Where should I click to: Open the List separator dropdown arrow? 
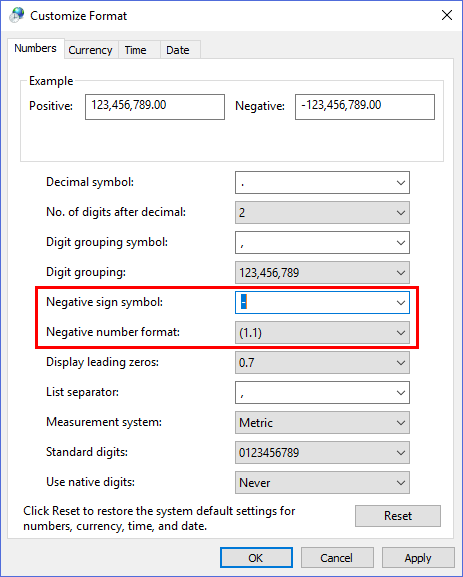point(400,393)
